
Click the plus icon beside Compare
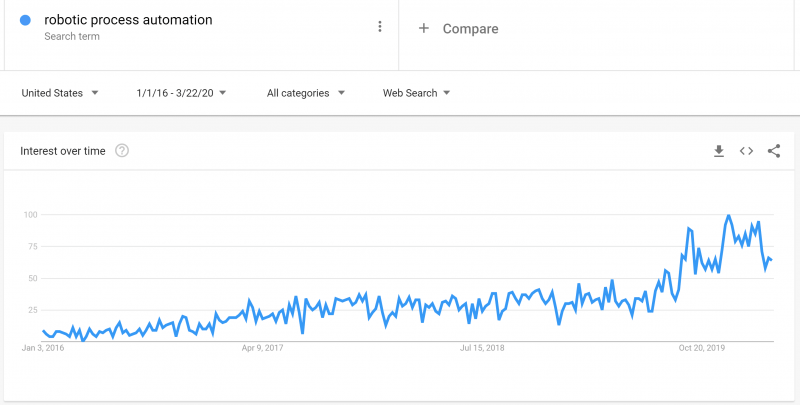click(423, 28)
